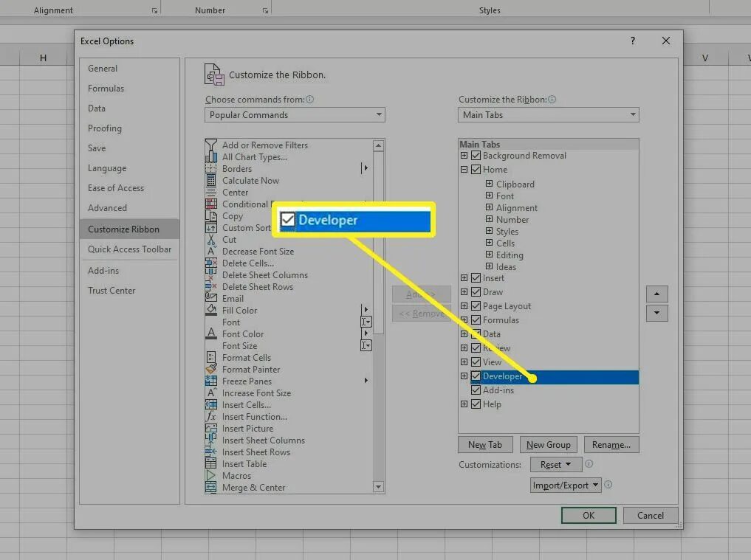Click the Insert Function fx icon
Screen dimensions: 751x560
click(210, 416)
